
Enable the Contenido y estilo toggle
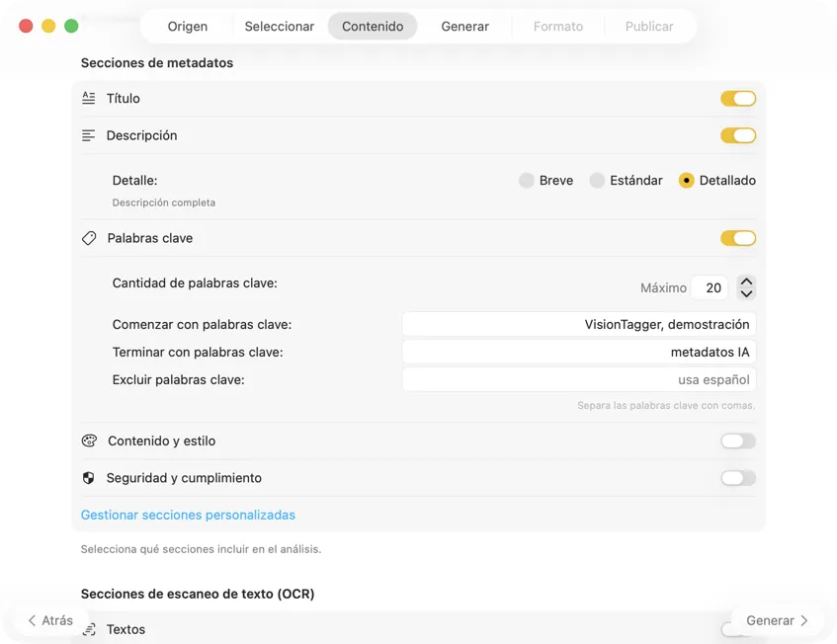point(738,441)
